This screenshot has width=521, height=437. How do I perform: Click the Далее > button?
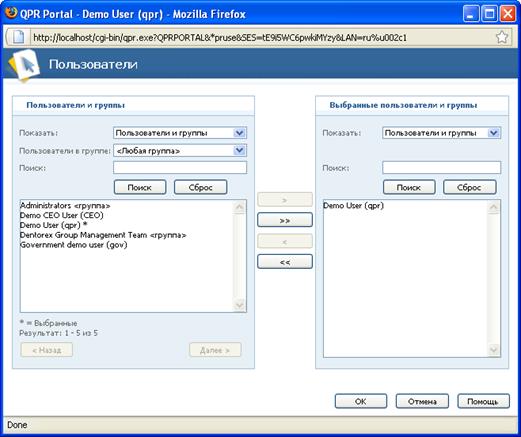tap(215, 350)
